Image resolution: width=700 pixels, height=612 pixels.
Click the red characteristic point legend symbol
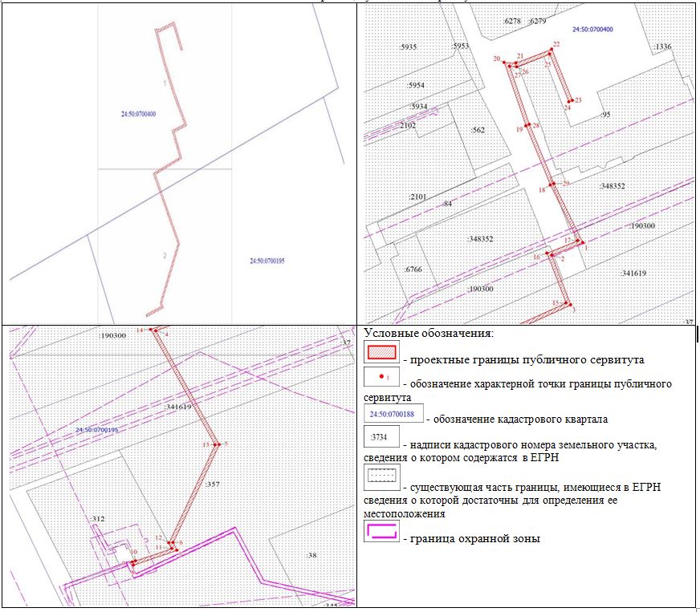point(382,375)
